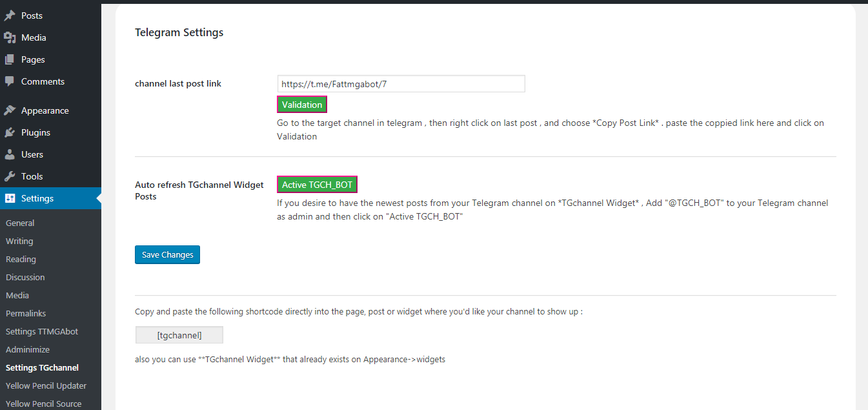
Task: Click the Active TGCH_BOT button
Action: pos(317,185)
